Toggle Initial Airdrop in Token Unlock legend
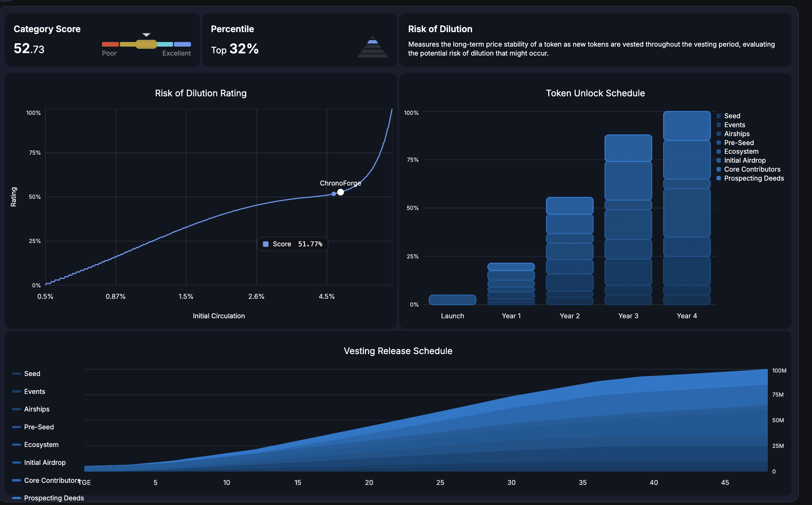812x505 pixels. [x=741, y=160]
